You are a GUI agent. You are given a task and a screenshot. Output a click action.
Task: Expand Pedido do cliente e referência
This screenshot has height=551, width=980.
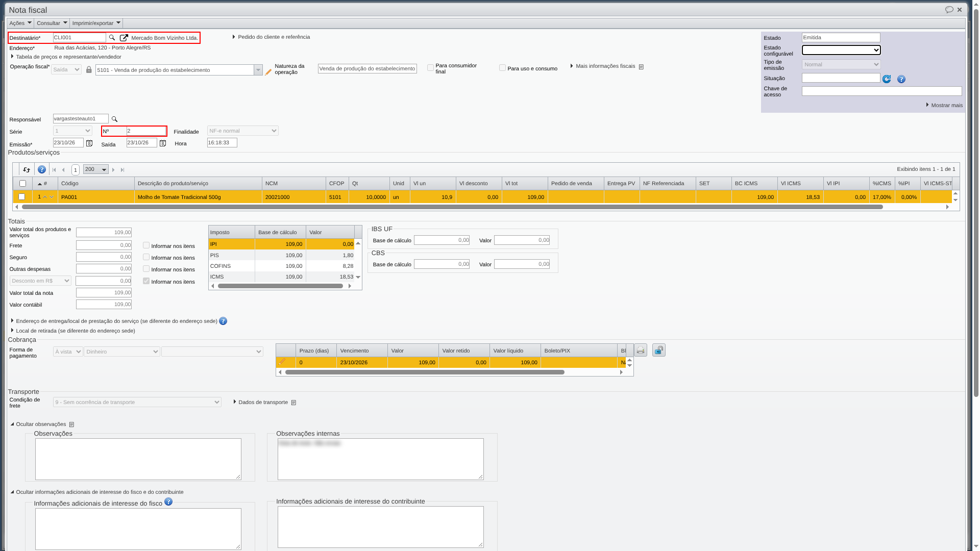271,37
